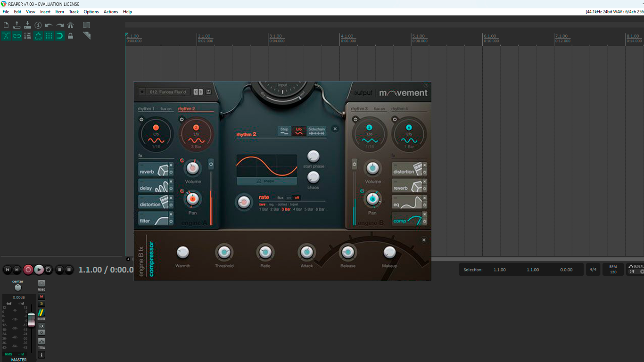This screenshot has width=644, height=362.
Task: Open engine A reverb effect slot
Action: pyautogui.click(x=153, y=170)
